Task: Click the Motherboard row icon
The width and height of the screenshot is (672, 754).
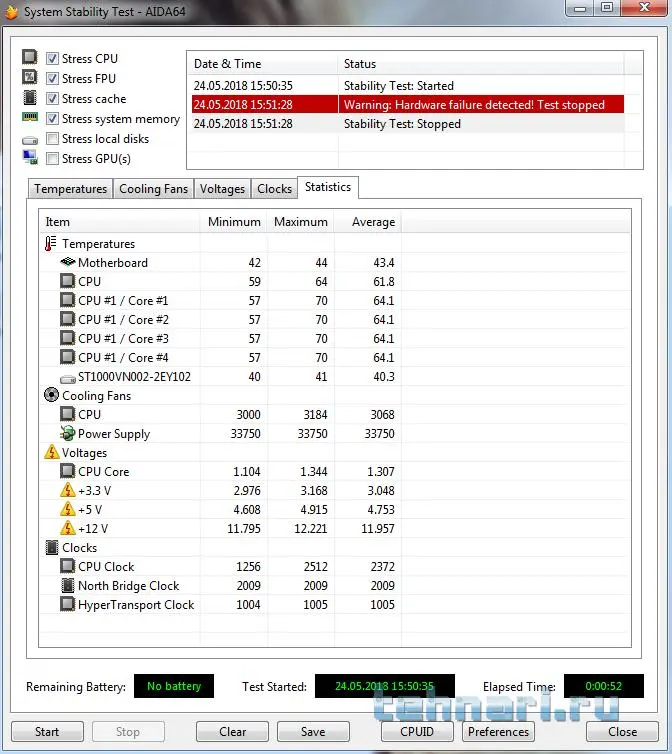Action: (68, 262)
